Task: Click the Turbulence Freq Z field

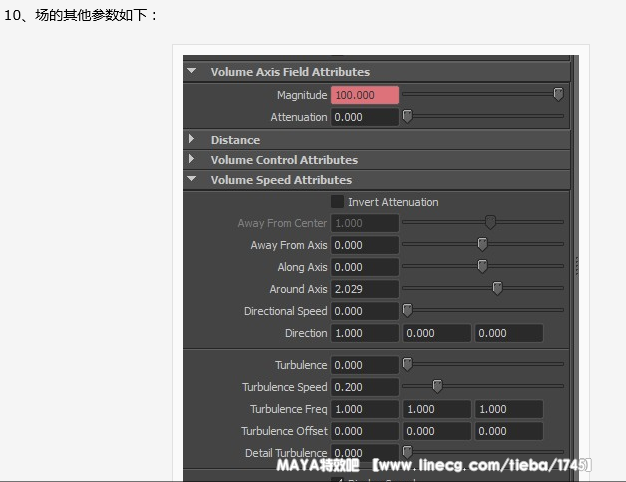Action: 509,409
